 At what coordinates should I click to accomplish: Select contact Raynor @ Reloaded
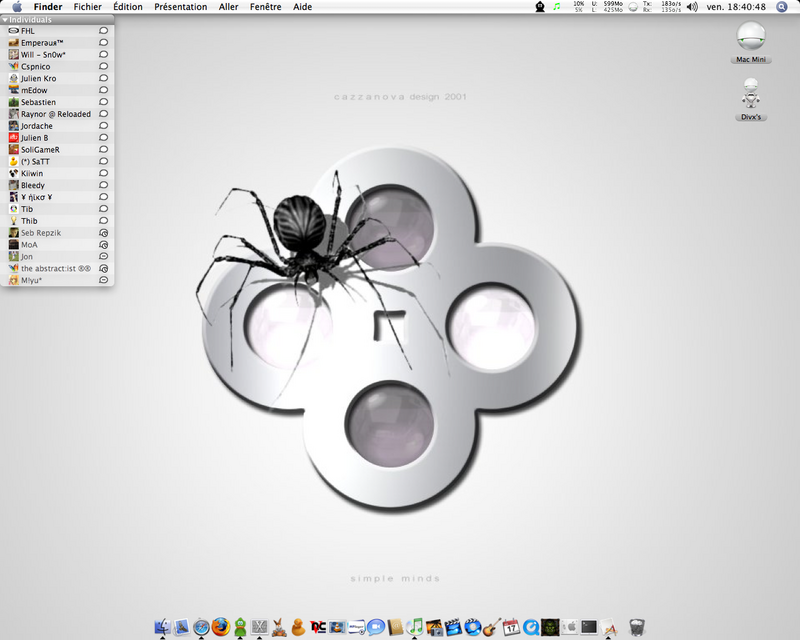point(58,114)
